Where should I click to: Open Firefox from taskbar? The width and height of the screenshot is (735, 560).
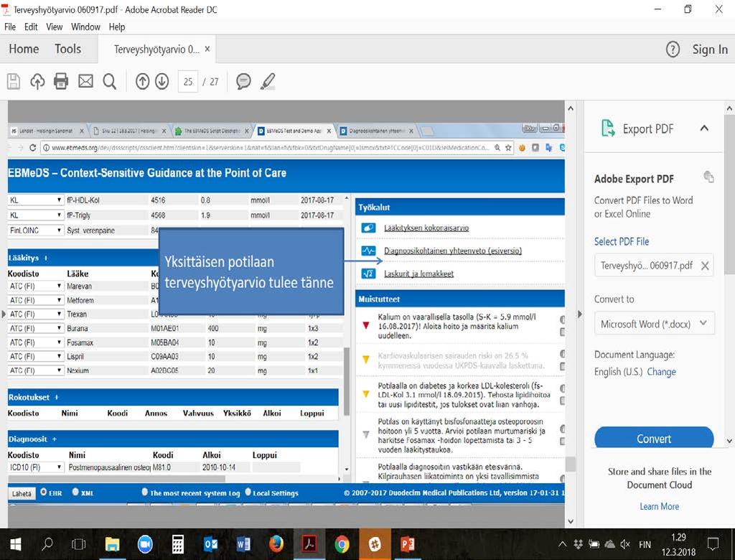point(276,544)
